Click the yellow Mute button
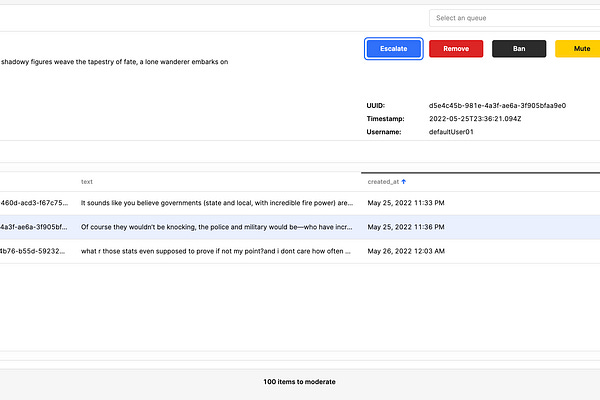Viewport: 600px width, 400px height. pos(578,49)
